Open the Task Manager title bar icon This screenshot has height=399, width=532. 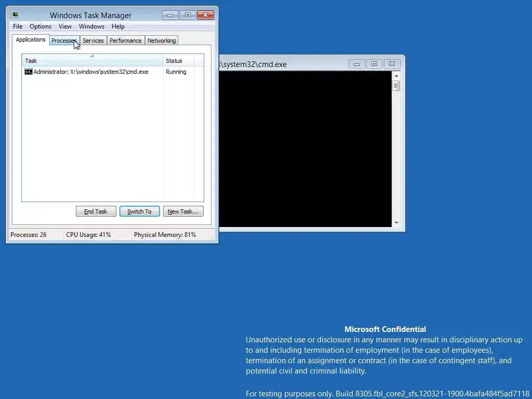click(14, 15)
